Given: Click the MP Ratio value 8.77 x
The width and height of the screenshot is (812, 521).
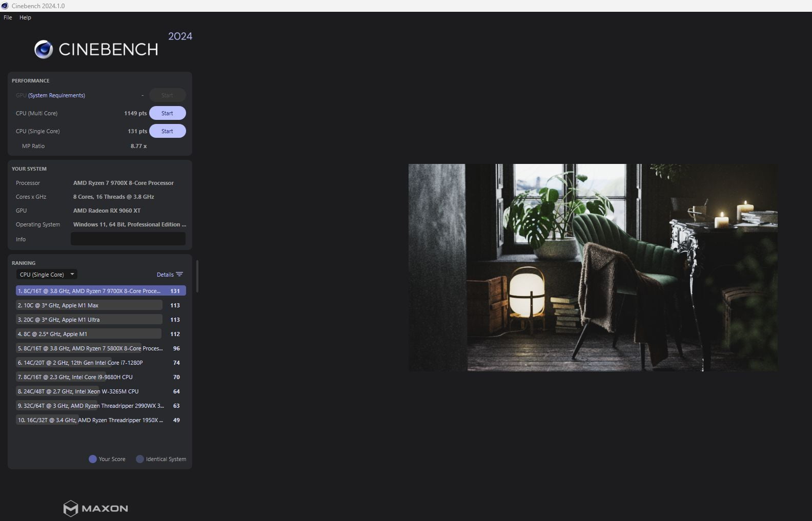Looking at the screenshot, I should [x=138, y=146].
